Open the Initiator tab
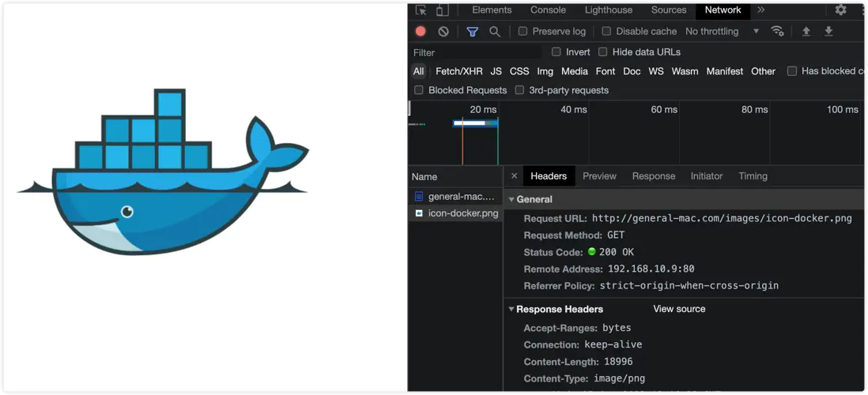The image size is (868, 395). [707, 176]
